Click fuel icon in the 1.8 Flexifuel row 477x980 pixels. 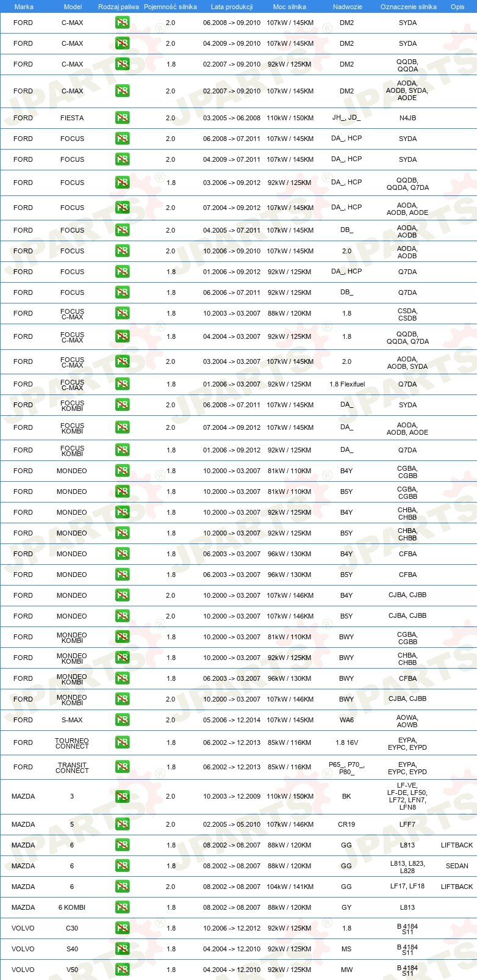[122, 384]
